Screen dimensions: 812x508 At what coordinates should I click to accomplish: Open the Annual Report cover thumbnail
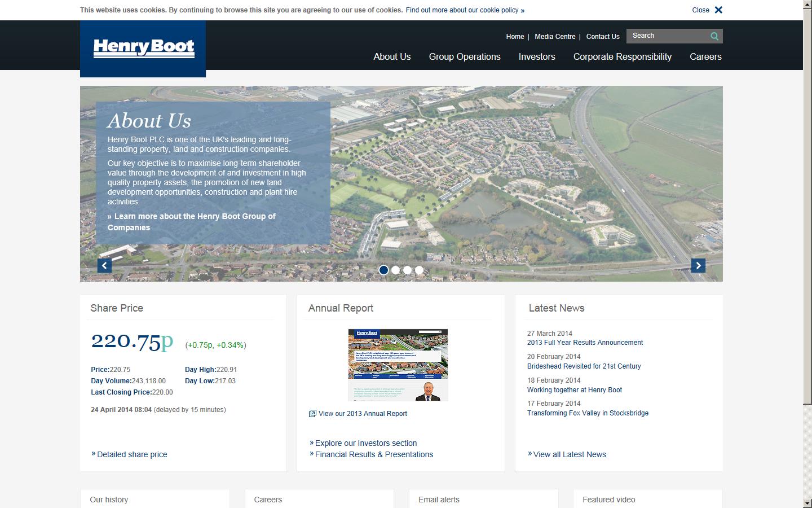click(398, 365)
